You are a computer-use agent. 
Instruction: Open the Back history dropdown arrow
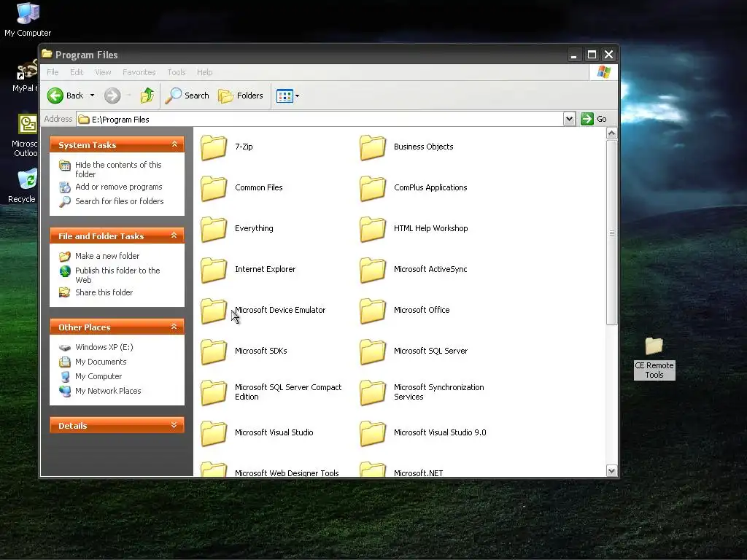[93, 96]
